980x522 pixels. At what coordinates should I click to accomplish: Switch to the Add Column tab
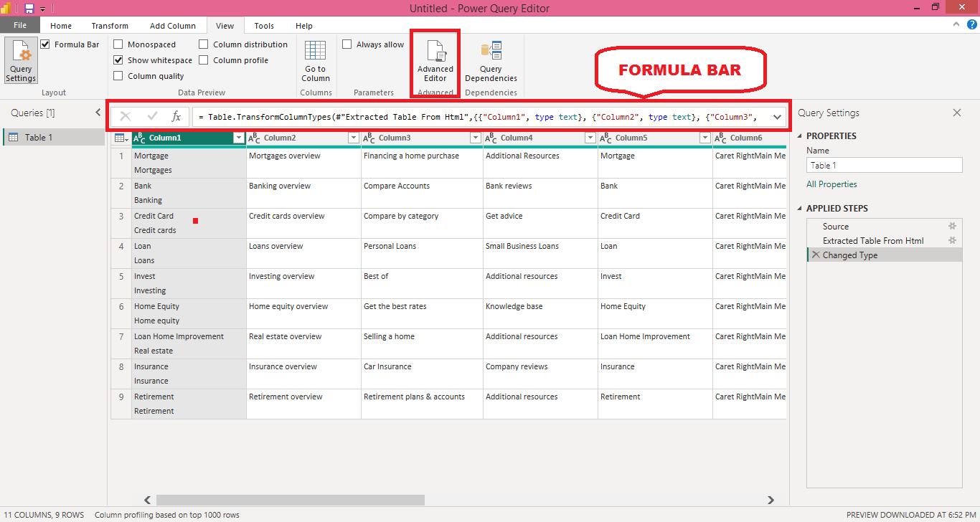click(173, 26)
